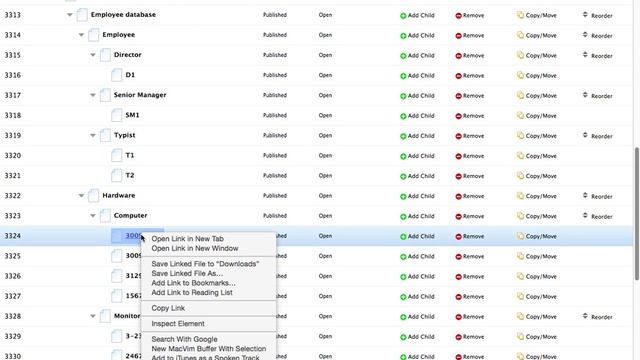
Task: Choose Open Link in New Tab
Action: (x=187, y=239)
